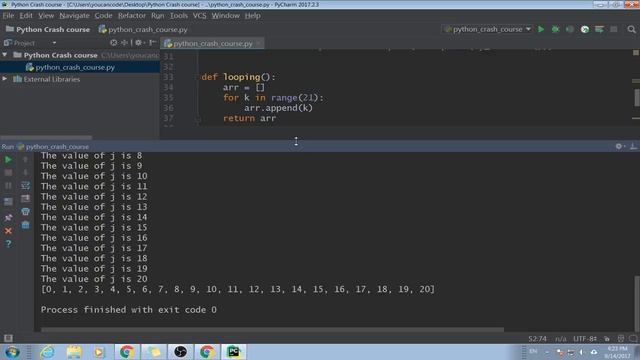
Task: Open Search Everywhere magnifier icon
Action: [631, 29]
